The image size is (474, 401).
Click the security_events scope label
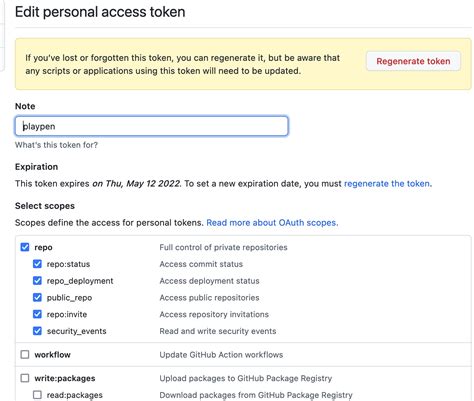(76, 331)
